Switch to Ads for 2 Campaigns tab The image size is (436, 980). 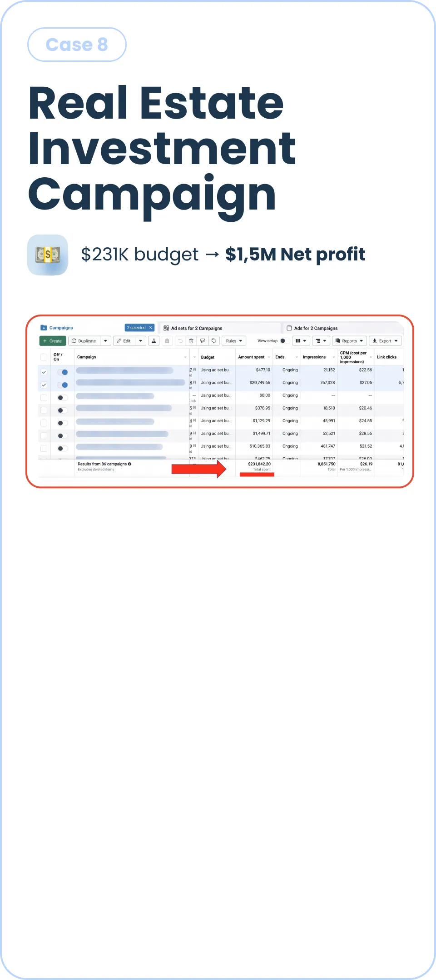316,328
